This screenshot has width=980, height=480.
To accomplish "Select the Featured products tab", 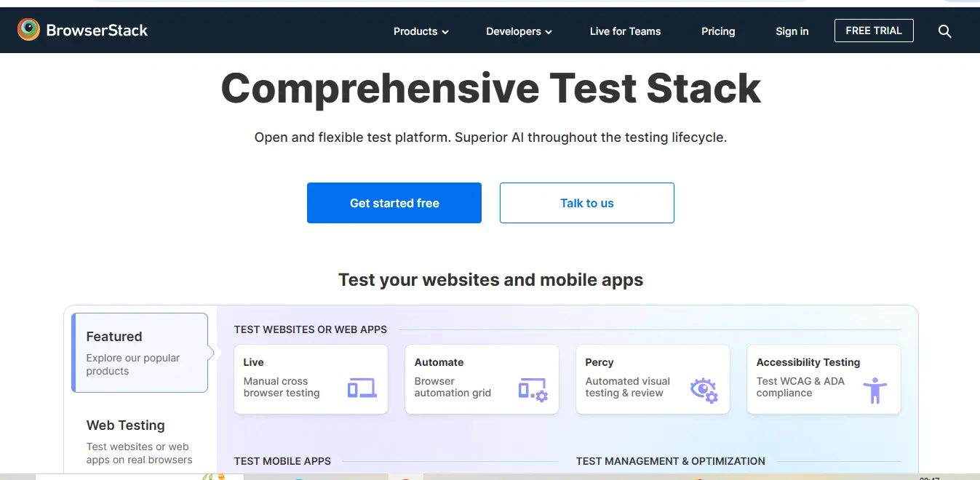I will [140, 353].
